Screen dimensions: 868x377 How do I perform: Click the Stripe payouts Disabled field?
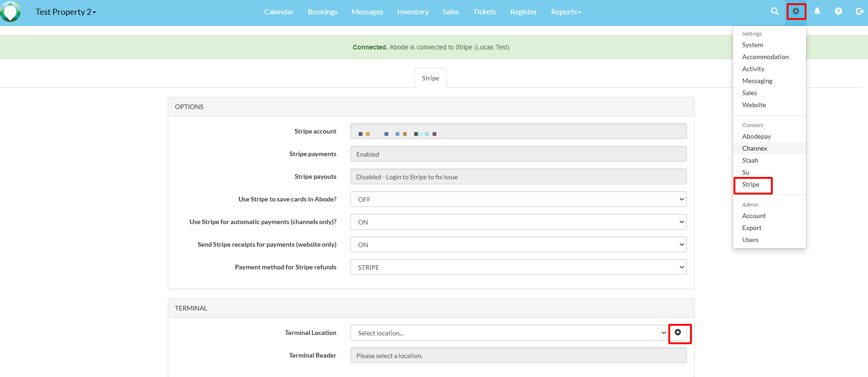point(518,176)
